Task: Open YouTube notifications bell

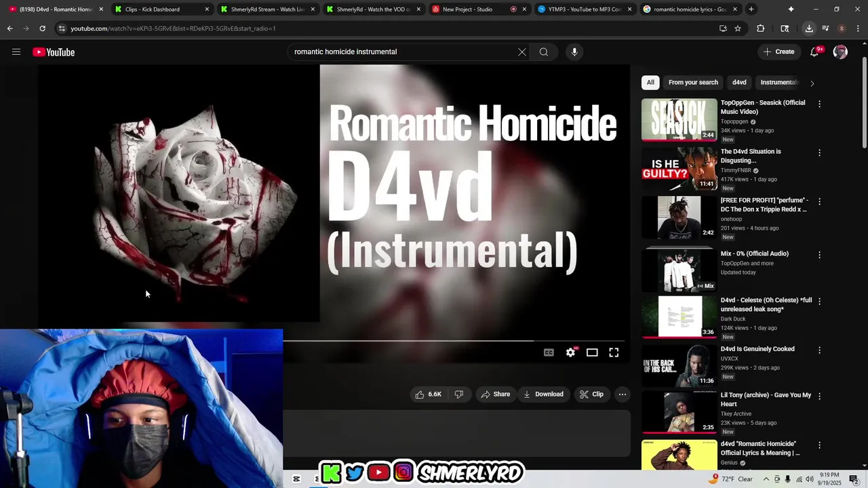Action: click(x=815, y=52)
